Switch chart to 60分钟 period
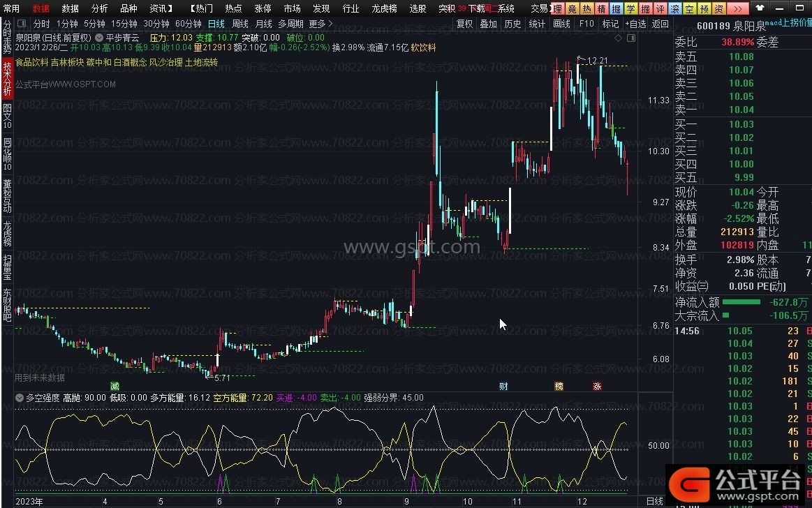 (x=189, y=24)
